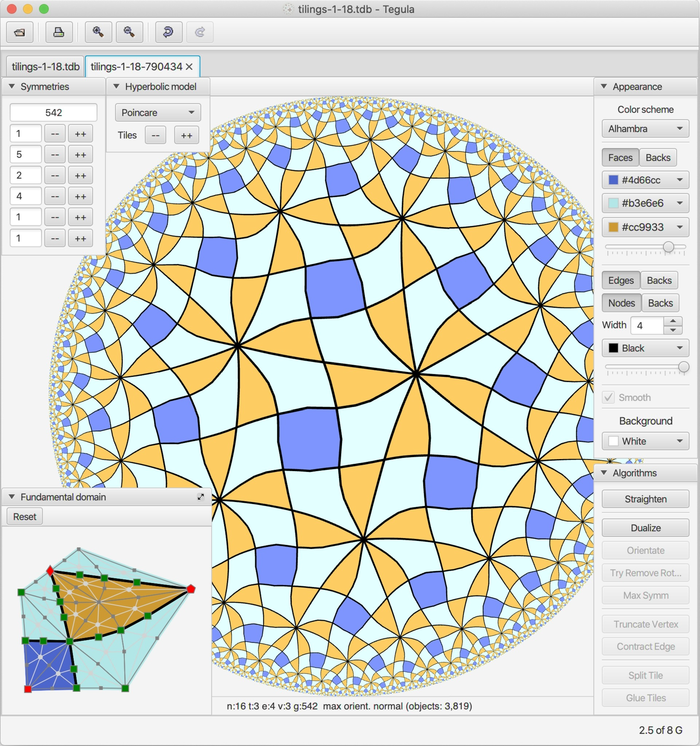700x746 pixels.
Task: Toggle the Faces button
Action: (x=620, y=158)
